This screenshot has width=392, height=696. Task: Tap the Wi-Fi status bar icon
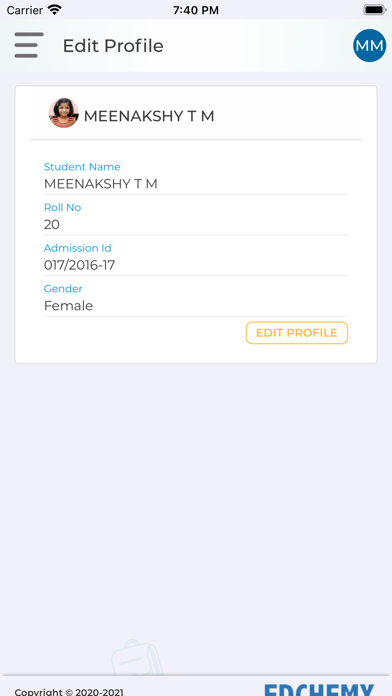(55, 10)
